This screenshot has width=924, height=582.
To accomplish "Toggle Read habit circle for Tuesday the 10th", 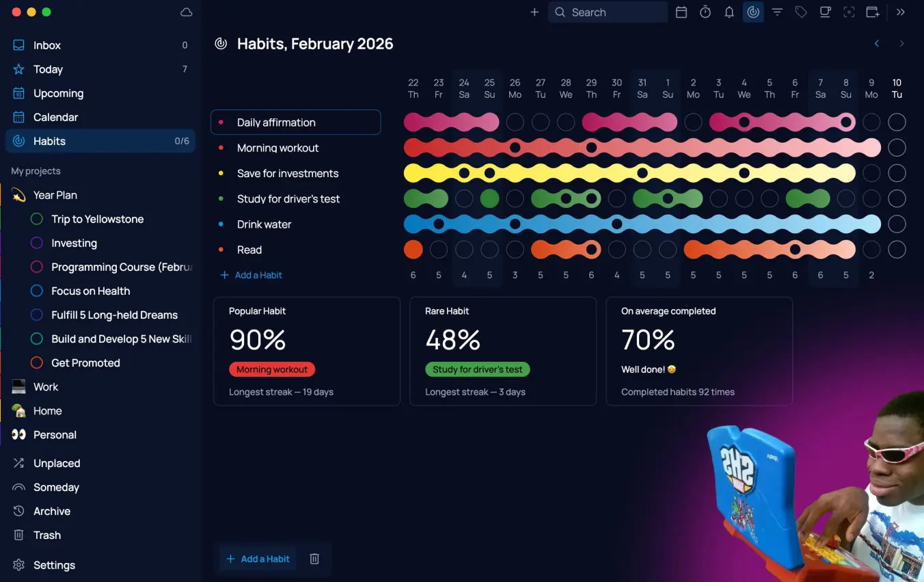I will click(897, 250).
